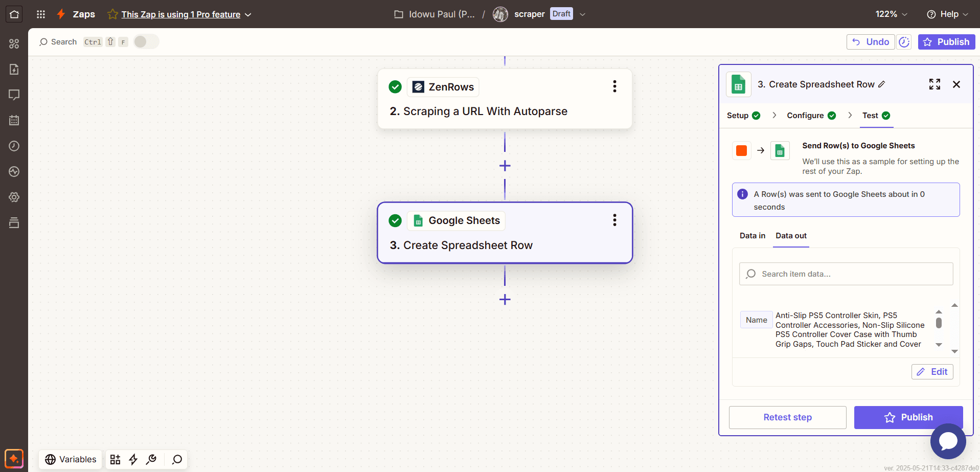
Task: Click Publish at bottom of step panel
Action: (x=908, y=417)
